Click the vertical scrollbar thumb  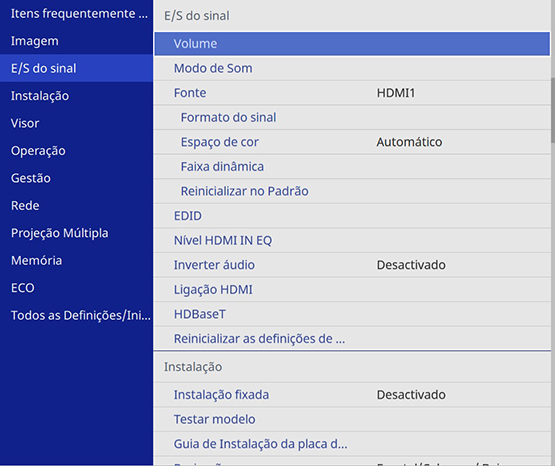553,110
